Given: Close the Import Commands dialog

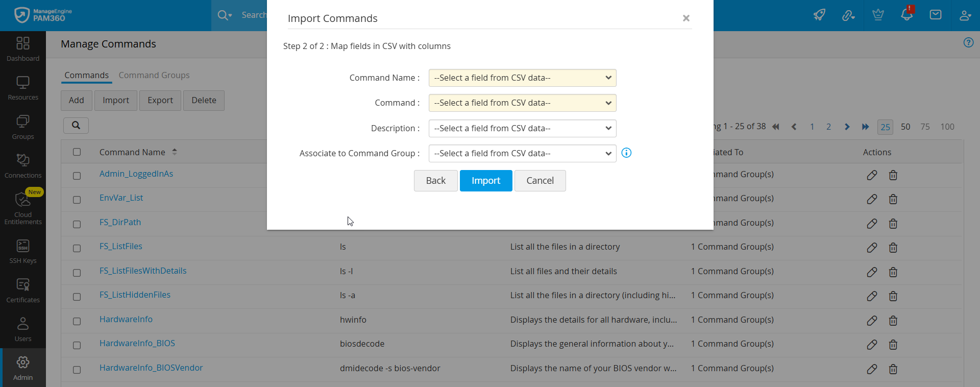Looking at the screenshot, I should pos(686,18).
